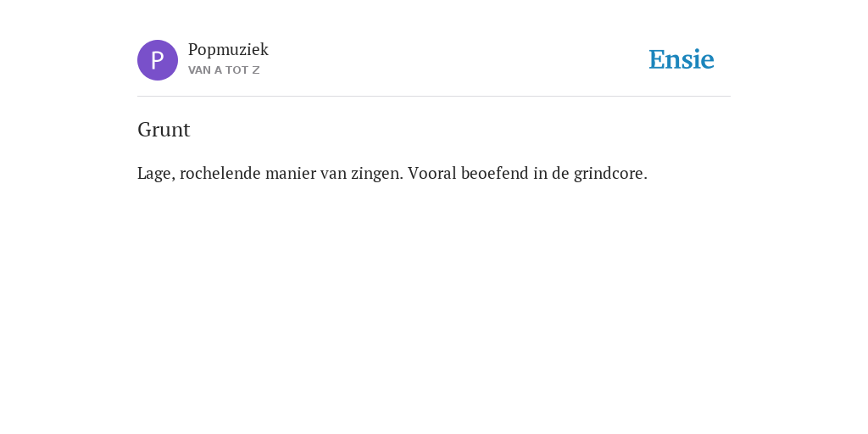Click the letter E of the Ensie logo
This screenshot has width=868, height=434.
657,60
